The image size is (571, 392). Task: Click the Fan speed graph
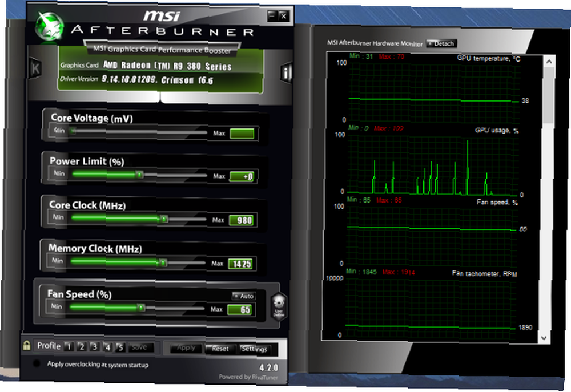pos(431,236)
